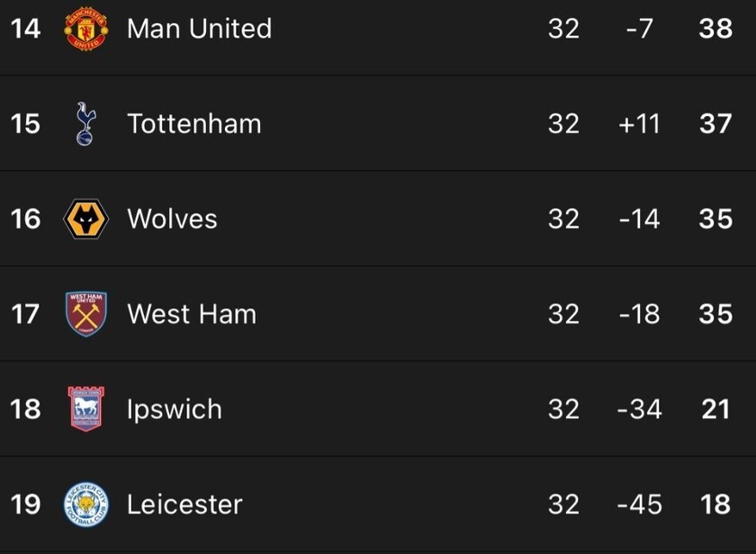Click the West Ham crossed-hammers crest
This screenshot has height=554, width=756.
tap(86, 314)
